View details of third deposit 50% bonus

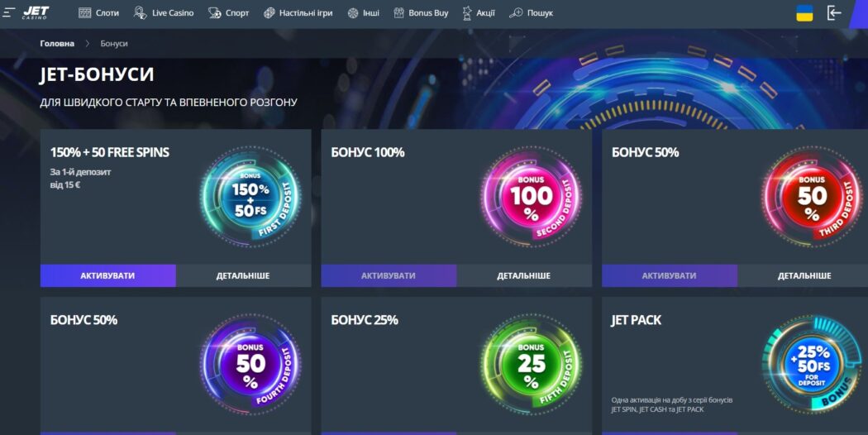tap(804, 275)
